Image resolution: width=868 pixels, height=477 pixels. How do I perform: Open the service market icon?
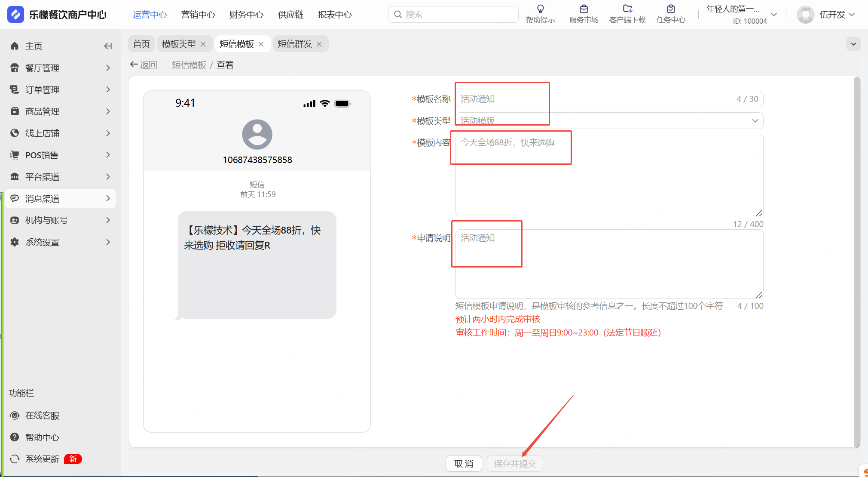(584, 9)
